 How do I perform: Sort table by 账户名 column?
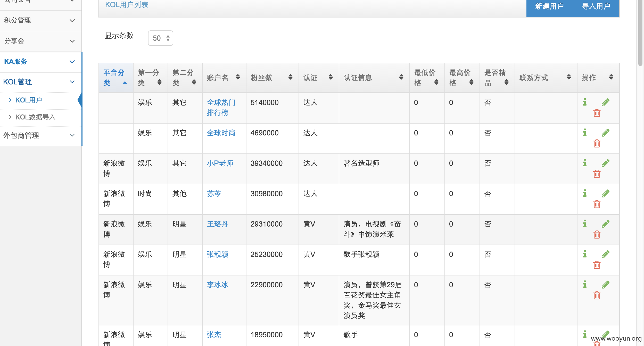point(224,78)
